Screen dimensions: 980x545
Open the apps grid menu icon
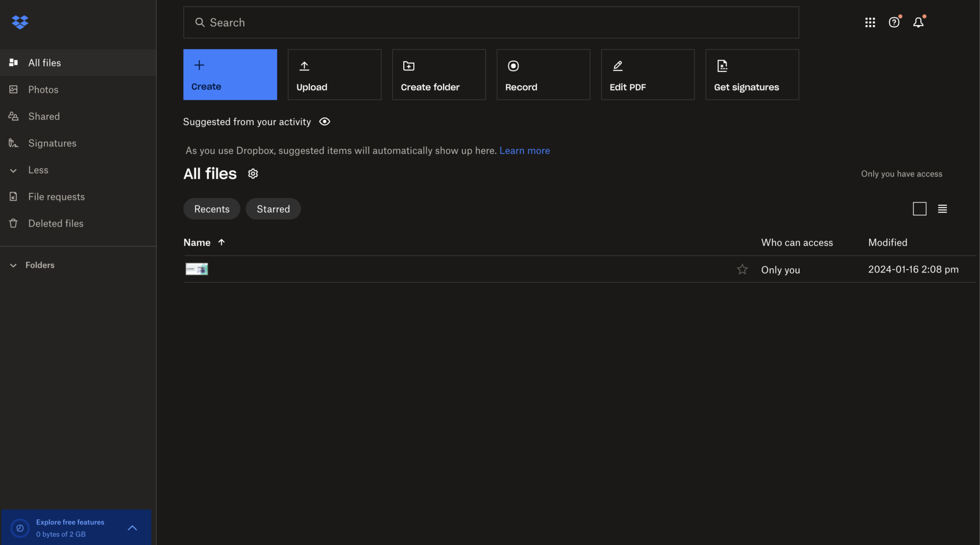click(x=870, y=22)
